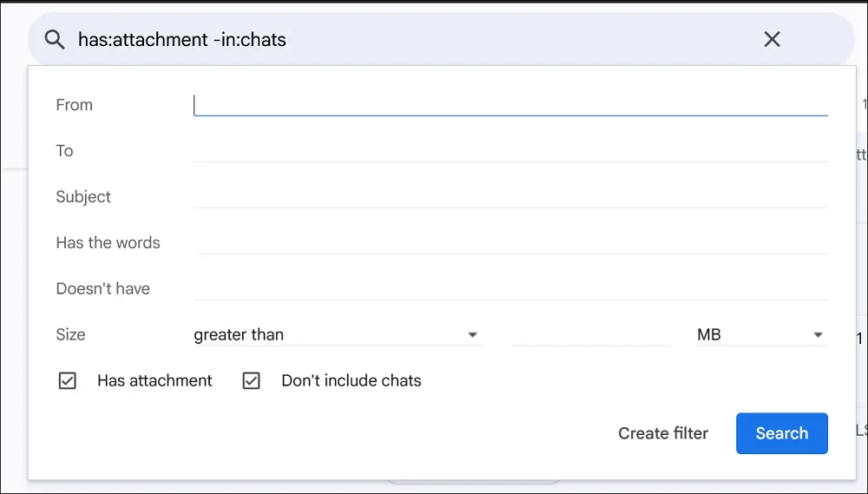Click the Has the words field
Viewport: 868px width, 494px height.
(x=510, y=243)
